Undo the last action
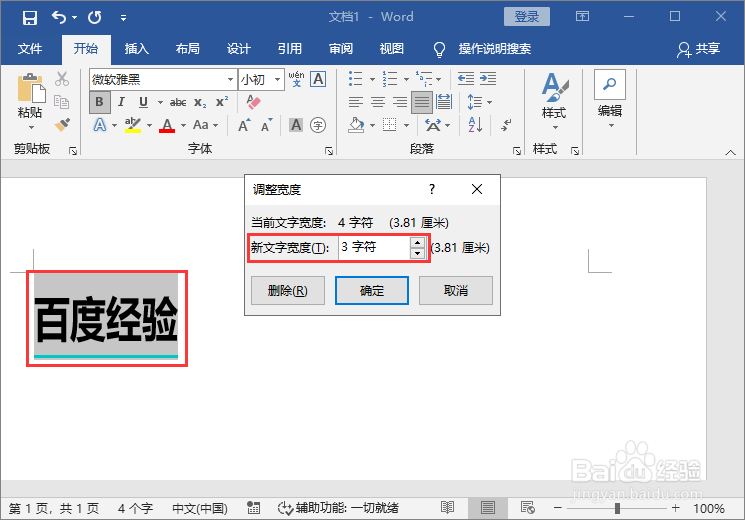The height and width of the screenshot is (520, 745). [x=59, y=18]
